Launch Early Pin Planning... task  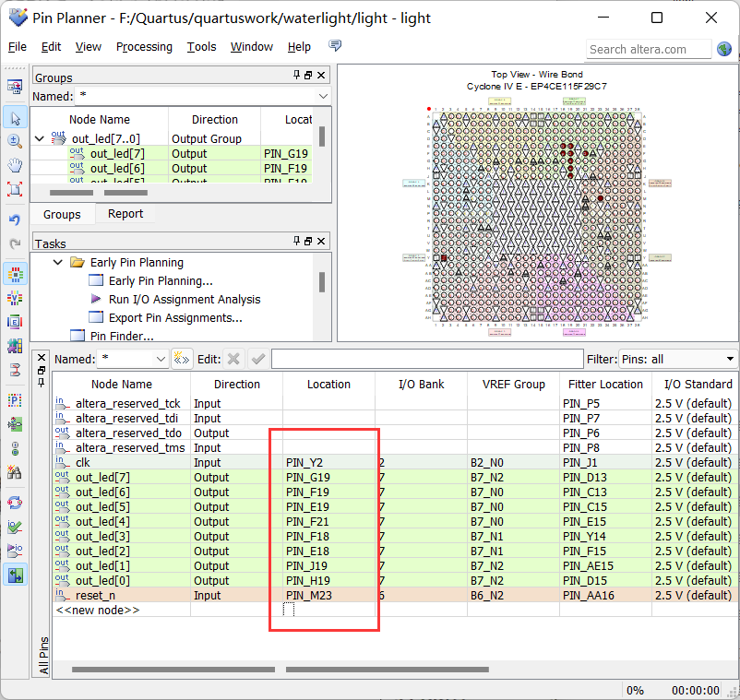[161, 281]
